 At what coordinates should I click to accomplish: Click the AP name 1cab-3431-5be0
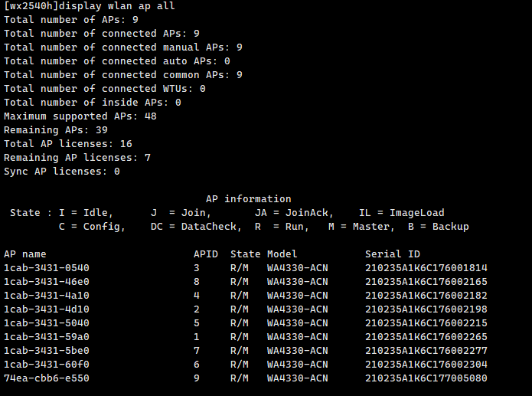[47, 351]
